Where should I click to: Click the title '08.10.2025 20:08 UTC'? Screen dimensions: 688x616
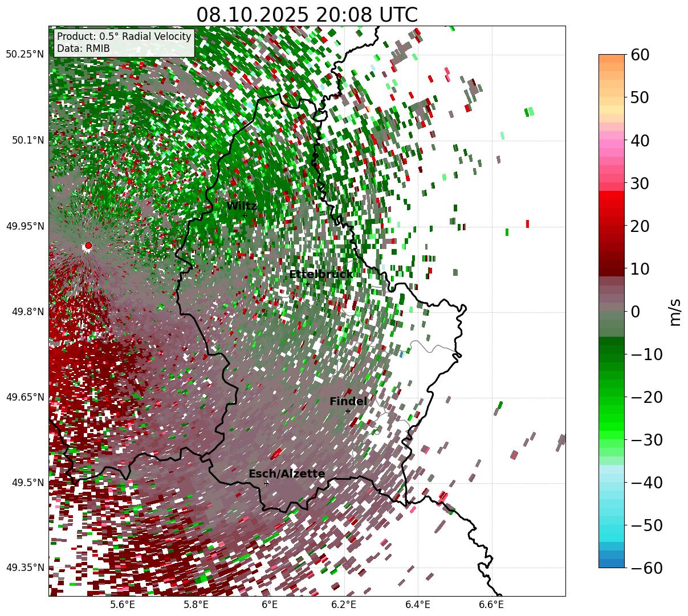pos(307,14)
